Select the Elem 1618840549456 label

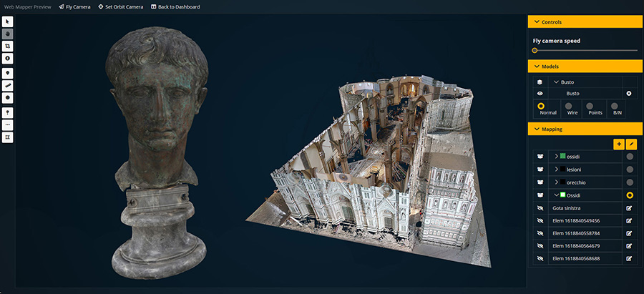[576, 221]
